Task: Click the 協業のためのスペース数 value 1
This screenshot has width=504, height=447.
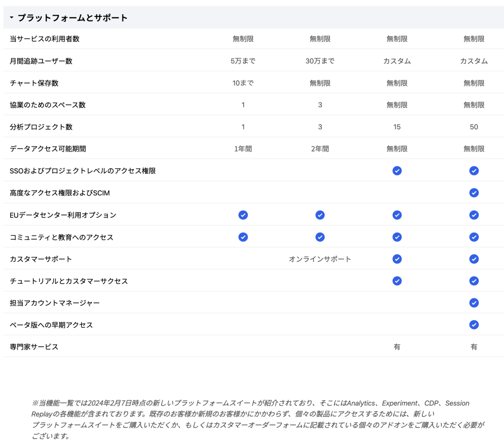Action: pos(243,105)
